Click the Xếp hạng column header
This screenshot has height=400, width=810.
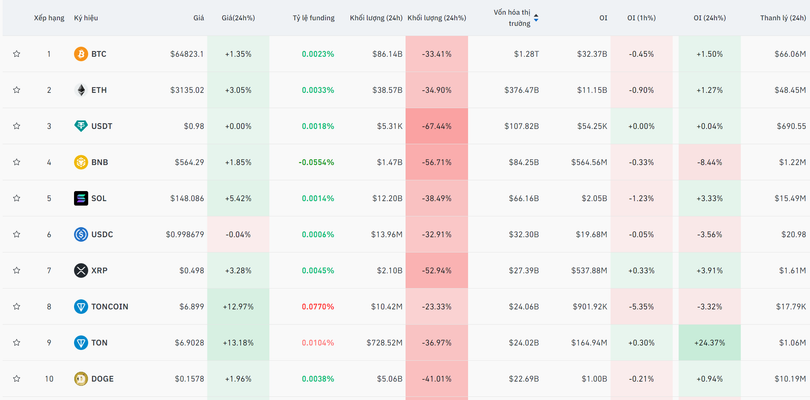click(x=49, y=18)
